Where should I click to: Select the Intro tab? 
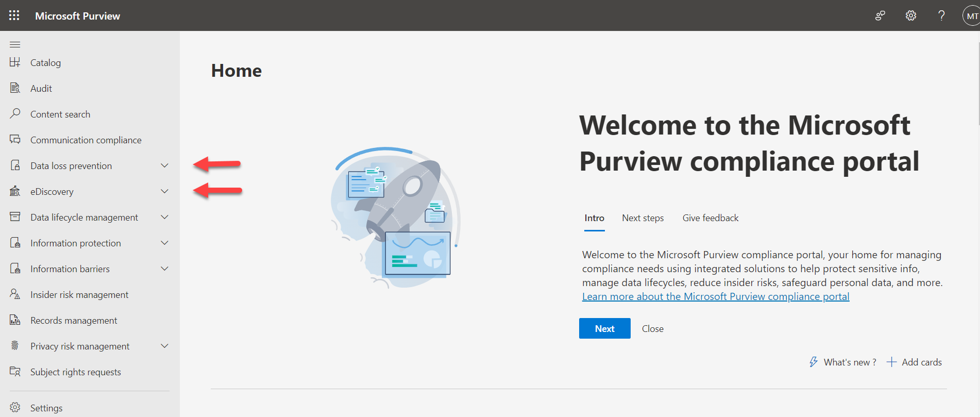pyautogui.click(x=594, y=218)
